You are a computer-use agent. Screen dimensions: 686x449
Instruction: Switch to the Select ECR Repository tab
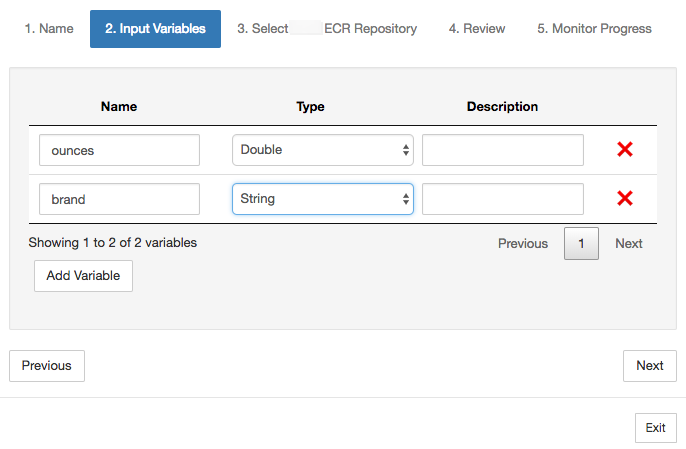(x=327, y=29)
